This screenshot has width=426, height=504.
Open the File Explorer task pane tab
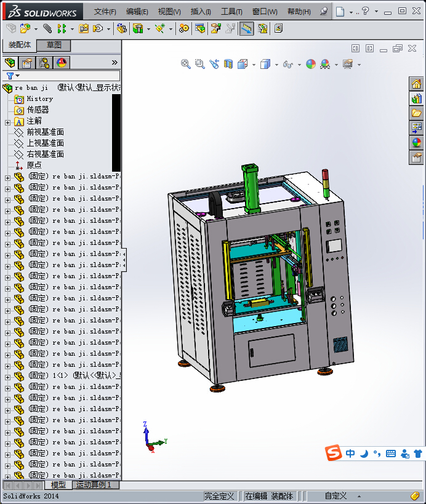click(416, 113)
